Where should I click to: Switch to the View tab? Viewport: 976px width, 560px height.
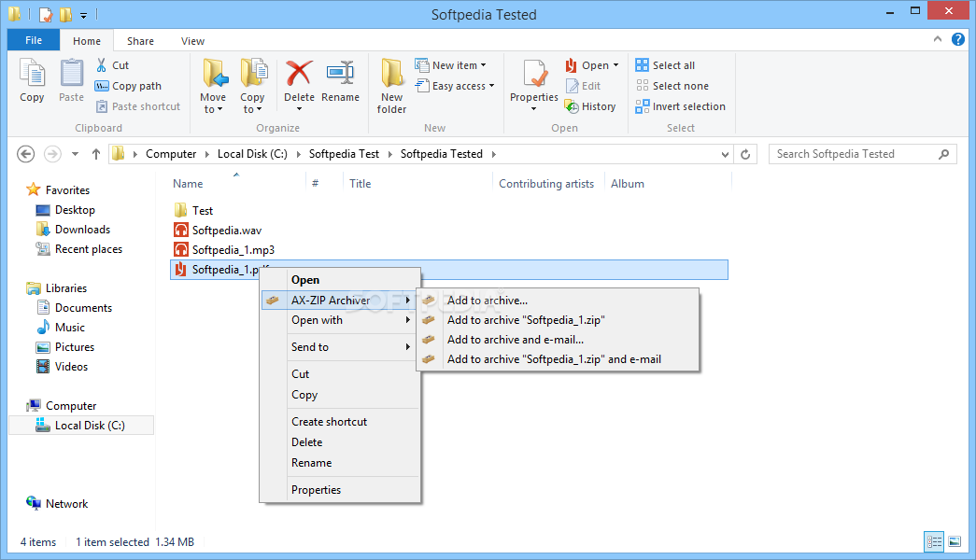(192, 41)
